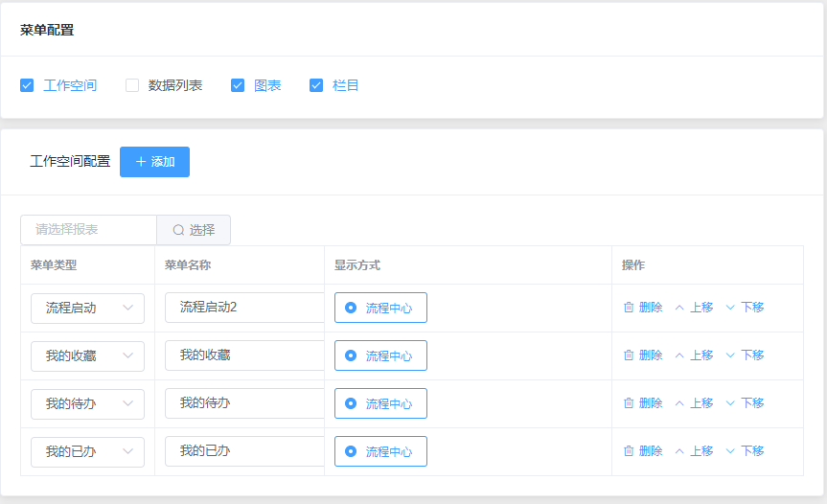Expand the 我的收藏 menu type dropdown
The image size is (827, 504).
87,355
